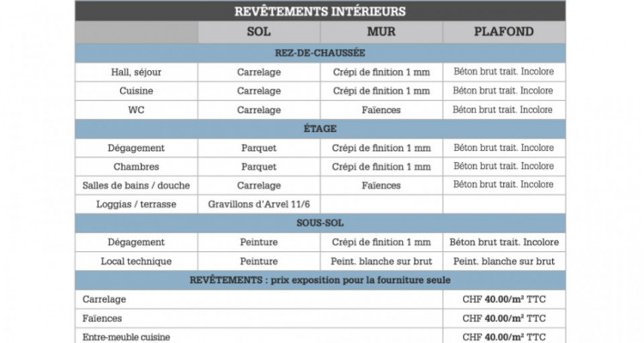Click the Salles de bains / douche cell
This screenshot has width=644, height=343.
(x=136, y=185)
